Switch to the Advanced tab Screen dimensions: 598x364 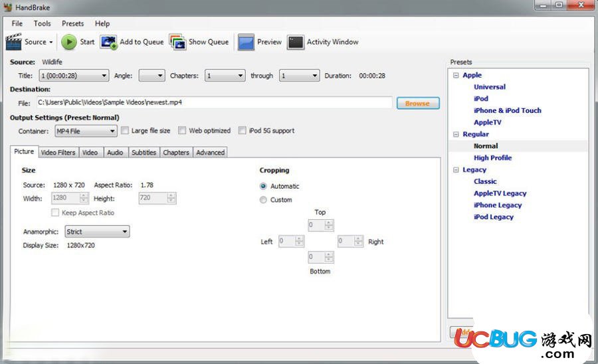(210, 153)
